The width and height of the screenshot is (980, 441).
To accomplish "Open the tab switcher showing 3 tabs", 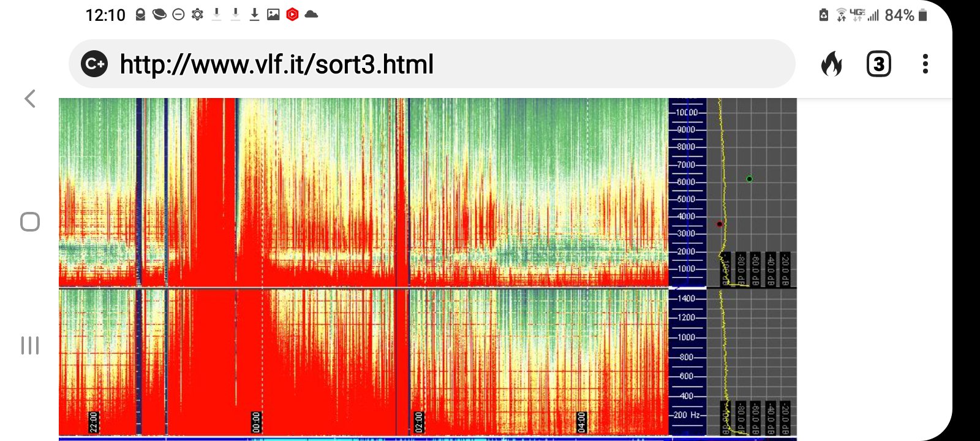I will 878,64.
